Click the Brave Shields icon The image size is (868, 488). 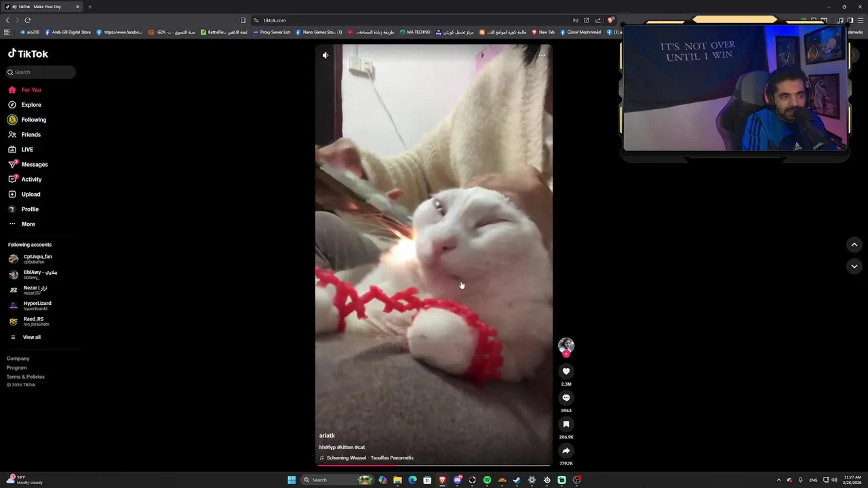tap(610, 20)
